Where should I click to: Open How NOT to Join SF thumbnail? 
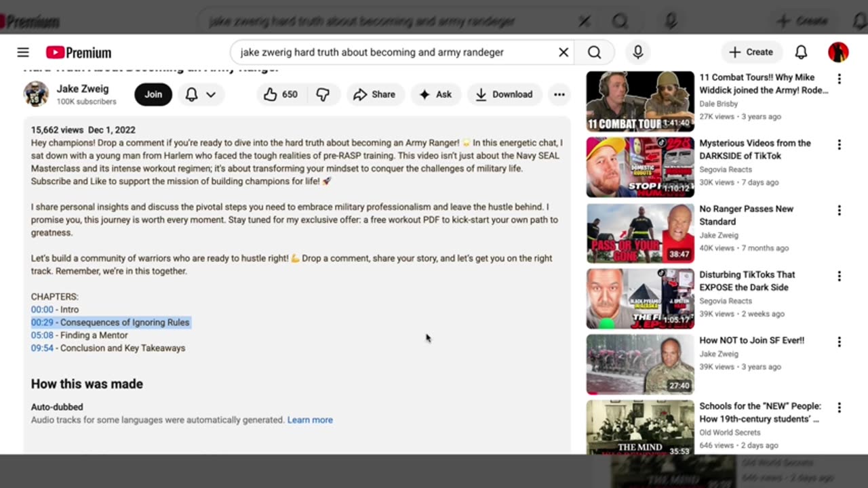click(640, 365)
